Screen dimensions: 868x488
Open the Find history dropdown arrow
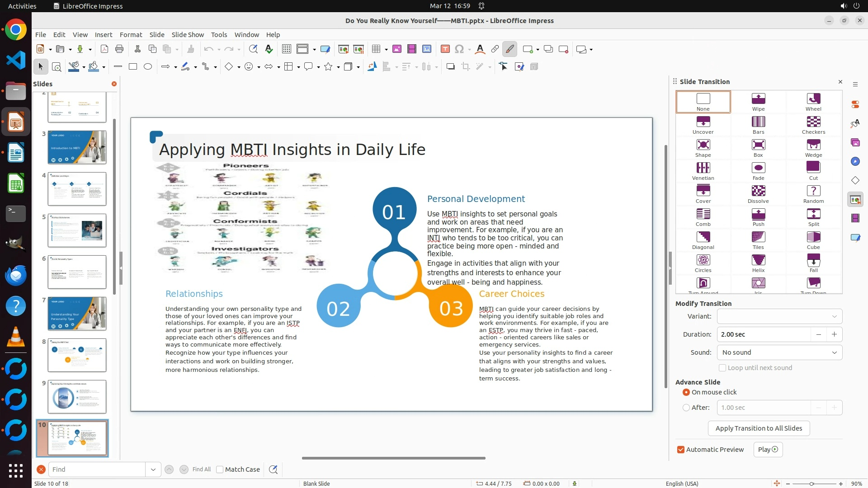click(153, 469)
